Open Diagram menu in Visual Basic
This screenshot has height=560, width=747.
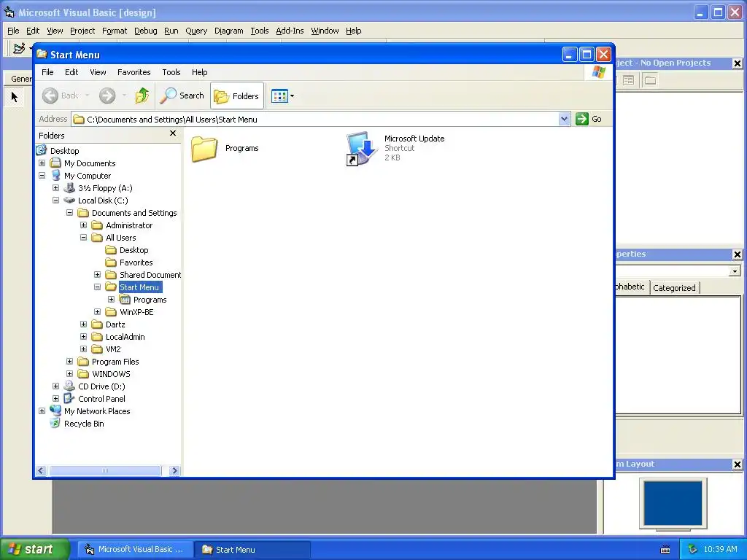tap(228, 31)
